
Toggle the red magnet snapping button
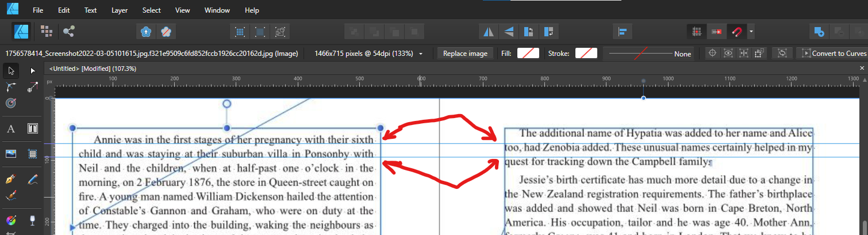[x=736, y=31]
